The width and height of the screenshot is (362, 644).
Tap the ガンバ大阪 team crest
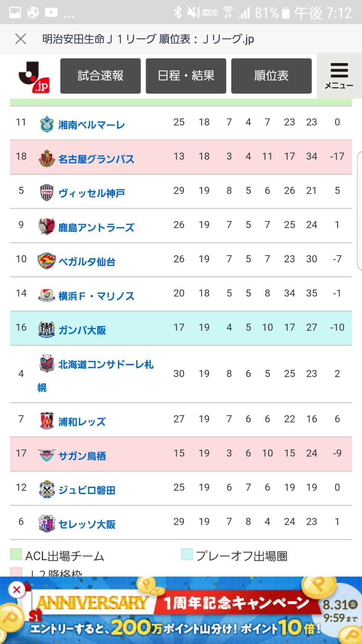(46, 329)
